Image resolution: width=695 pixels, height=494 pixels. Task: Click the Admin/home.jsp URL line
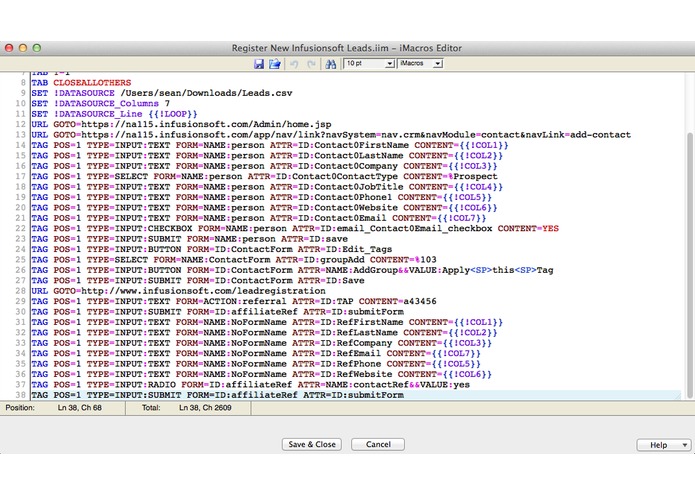(x=181, y=124)
